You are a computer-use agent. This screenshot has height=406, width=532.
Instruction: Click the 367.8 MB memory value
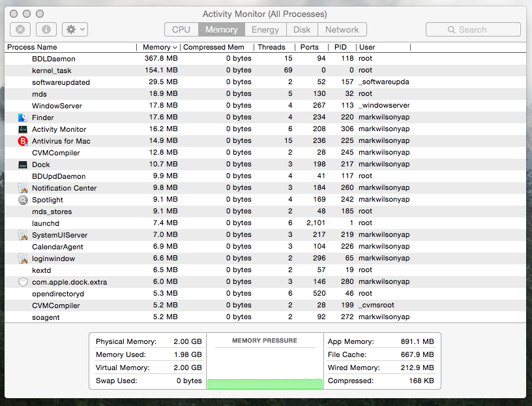point(161,59)
